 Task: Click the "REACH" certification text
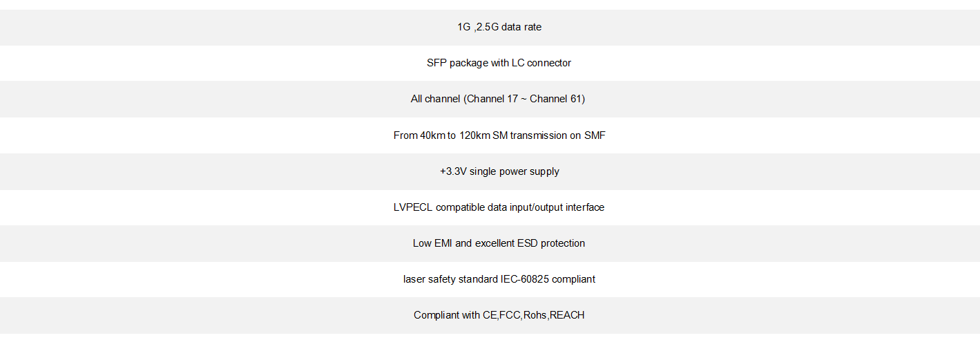pyautogui.click(x=567, y=315)
